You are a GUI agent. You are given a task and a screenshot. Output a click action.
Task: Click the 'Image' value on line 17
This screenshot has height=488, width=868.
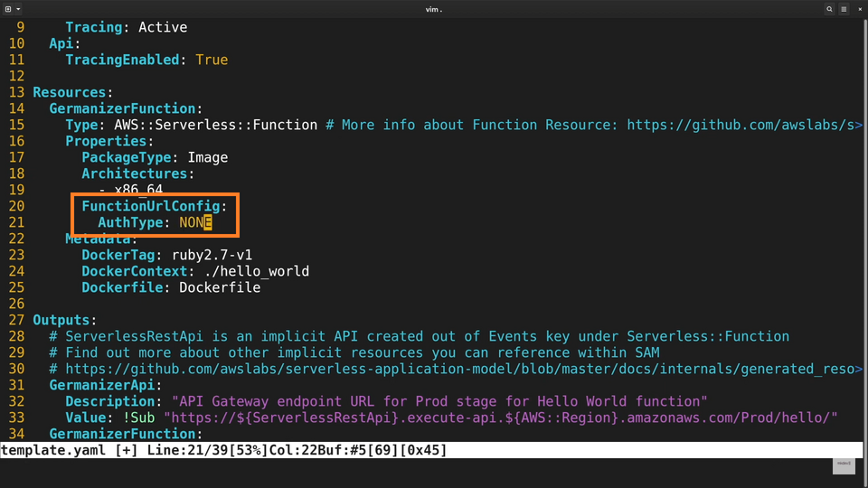tap(208, 157)
